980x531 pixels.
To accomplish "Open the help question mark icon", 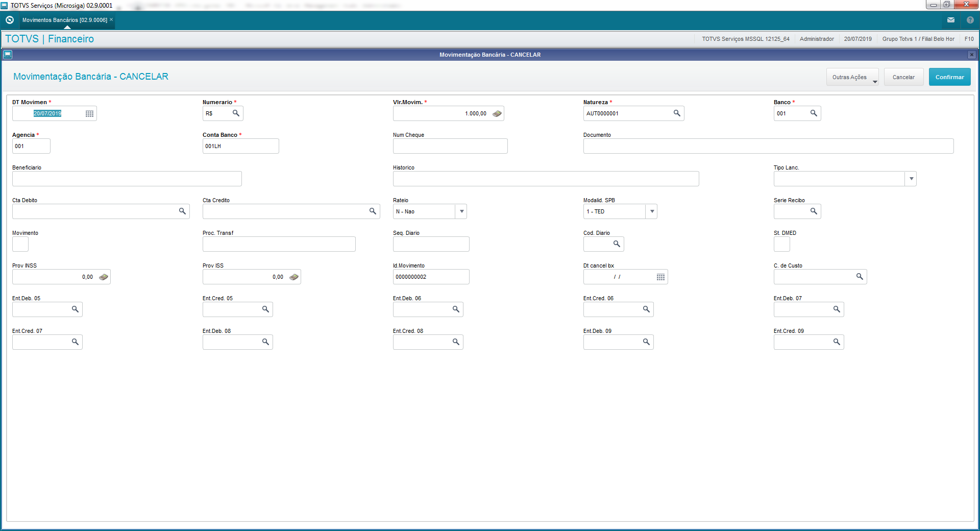I will pyautogui.click(x=970, y=20).
